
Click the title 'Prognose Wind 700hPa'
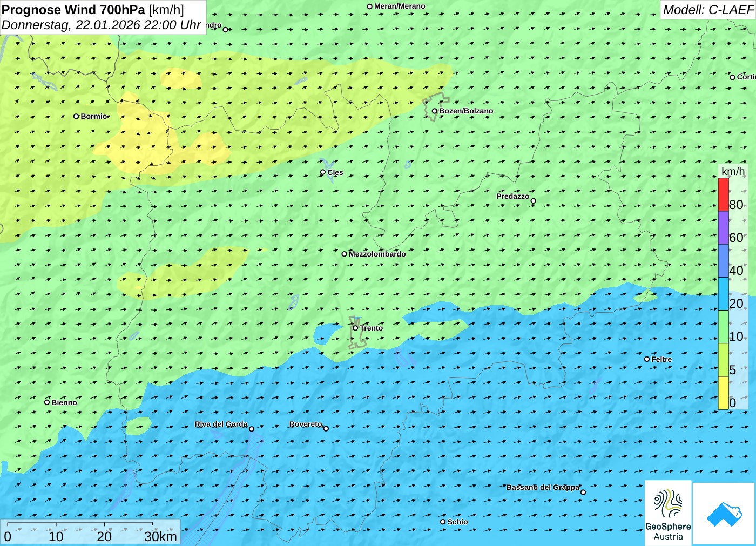(x=73, y=10)
